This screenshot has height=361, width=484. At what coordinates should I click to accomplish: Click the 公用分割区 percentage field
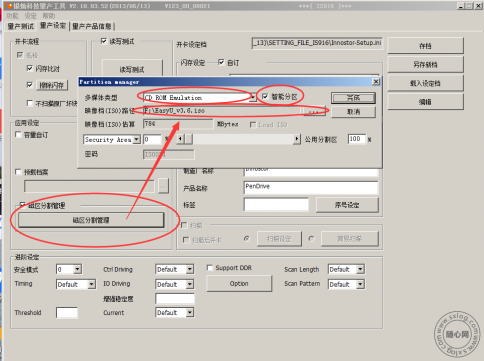pos(356,139)
